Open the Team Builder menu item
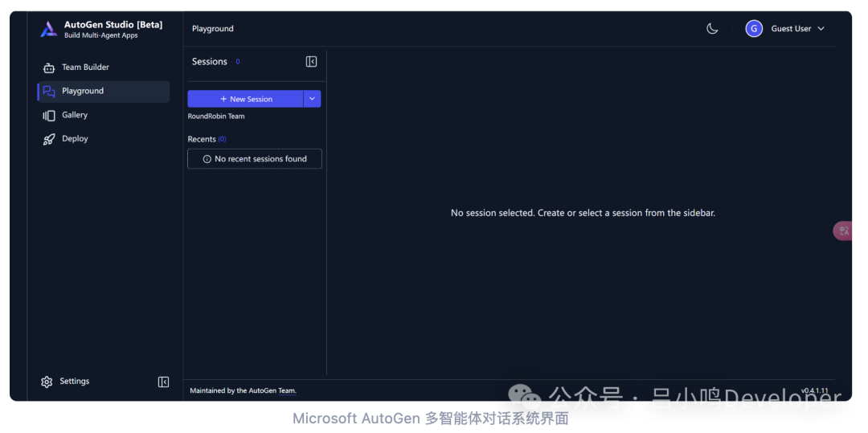This screenshot has height=433, width=868. [x=104, y=67]
